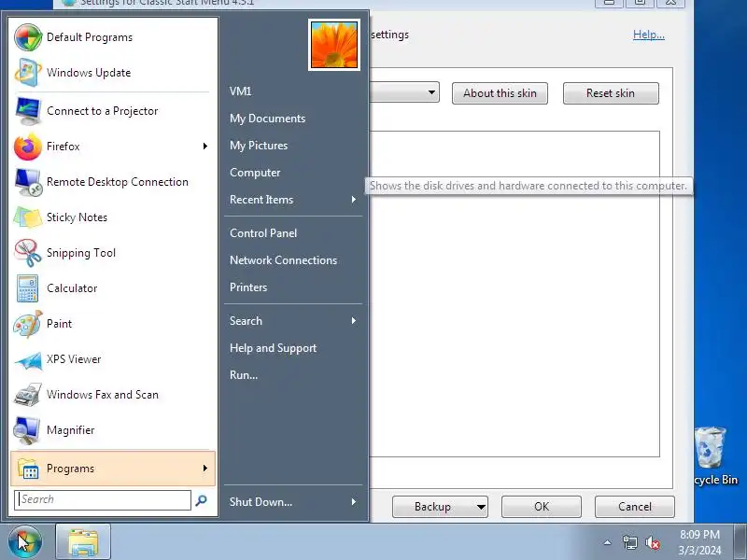This screenshot has height=560, width=747.
Task: Open My Documents
Action: pyautogui.click(x=267, y=119)
